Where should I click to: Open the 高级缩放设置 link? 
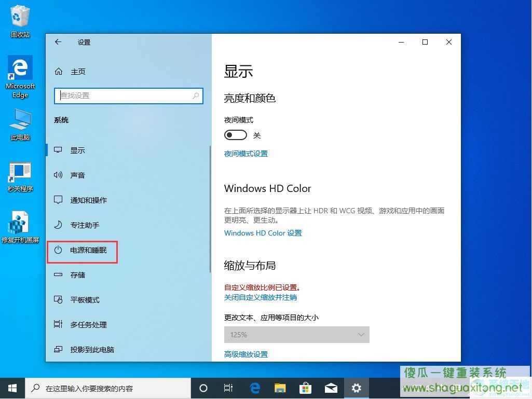245,354
